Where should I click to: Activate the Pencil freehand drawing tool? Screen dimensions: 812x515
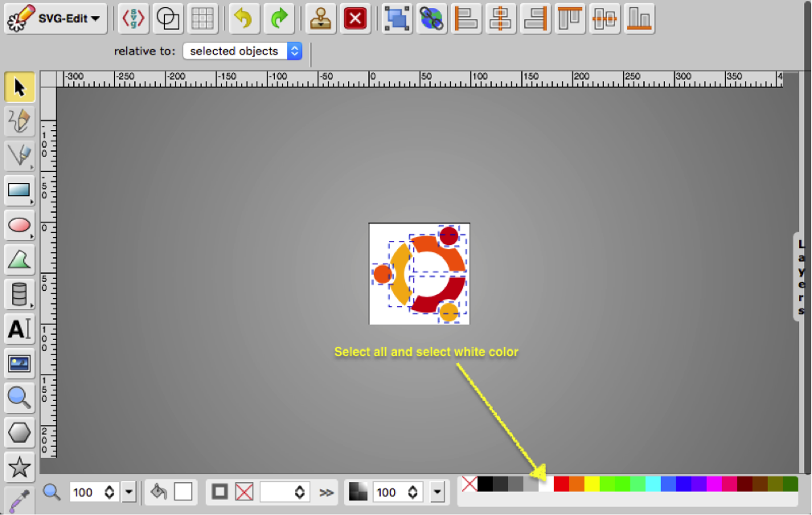point(19,121)
